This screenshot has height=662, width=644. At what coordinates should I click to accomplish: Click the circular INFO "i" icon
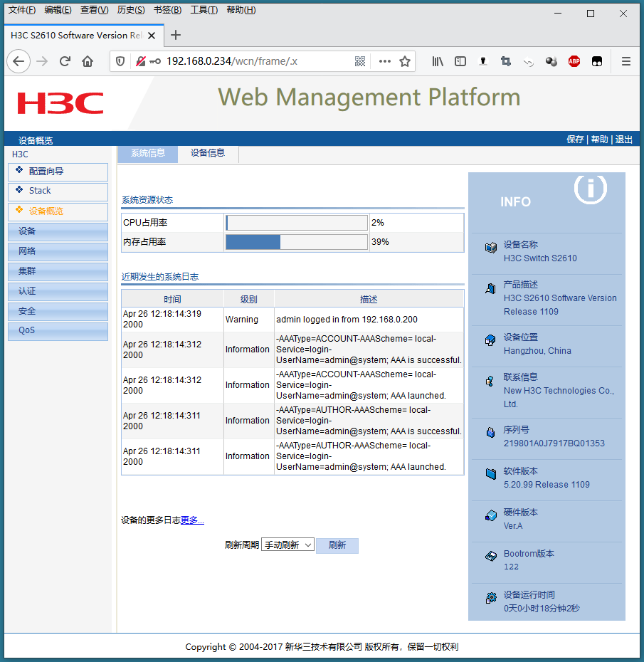click(590, 189)
